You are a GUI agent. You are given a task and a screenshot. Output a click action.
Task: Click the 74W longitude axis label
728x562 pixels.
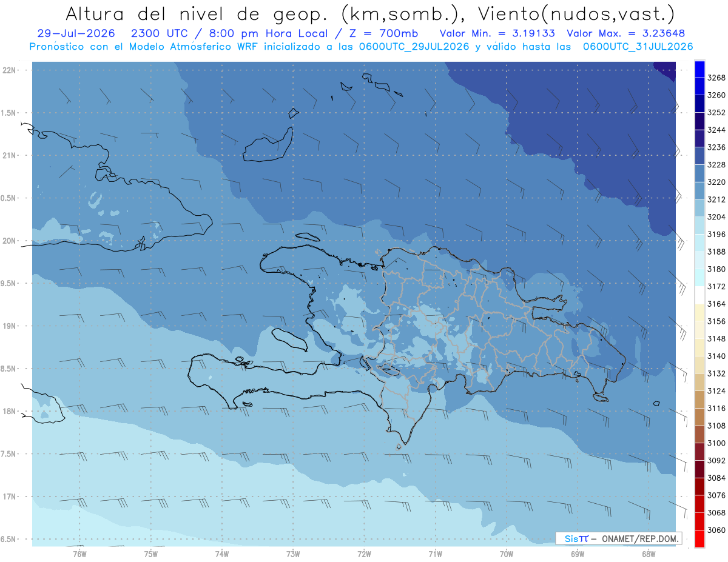click(x=221, y=553)
